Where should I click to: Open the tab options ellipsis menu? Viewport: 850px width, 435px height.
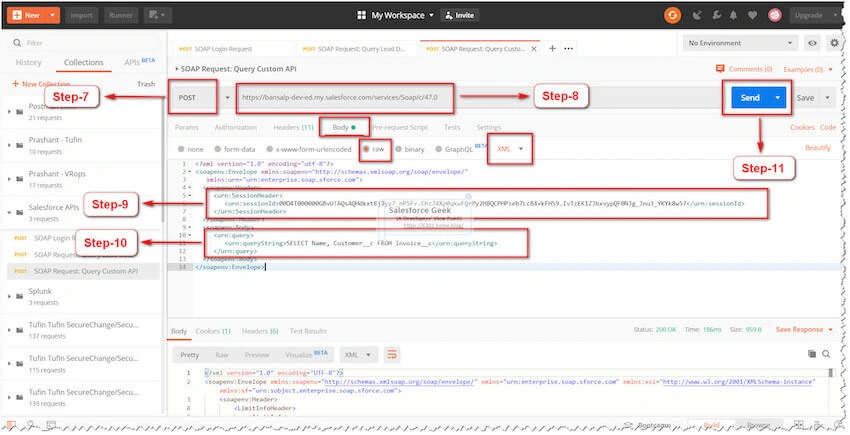tap(568, 48)
